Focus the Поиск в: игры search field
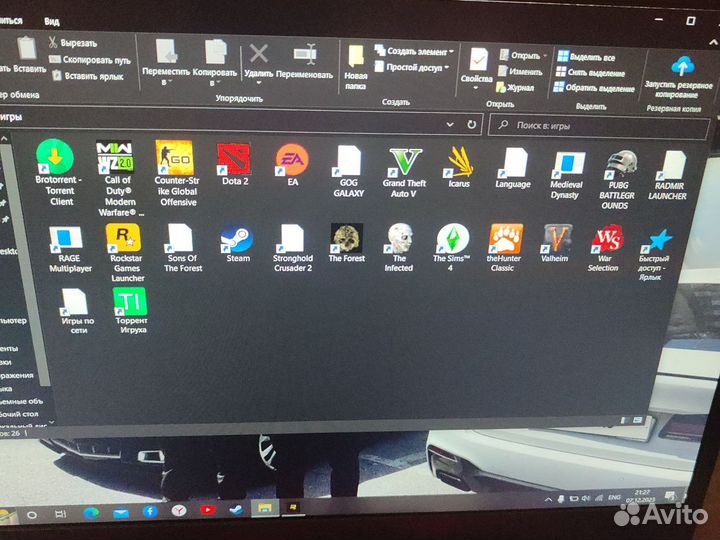 [599, 126]
